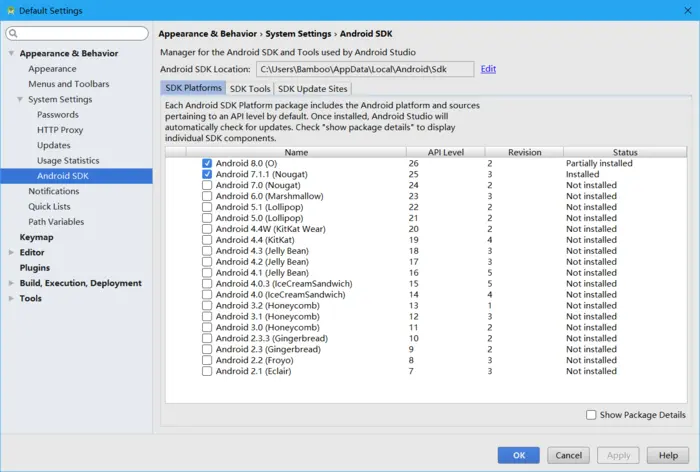The height and width of the screenshot is (472, 700).
Task: Select Usage Statistics item
Action: (x=68, y=160)
